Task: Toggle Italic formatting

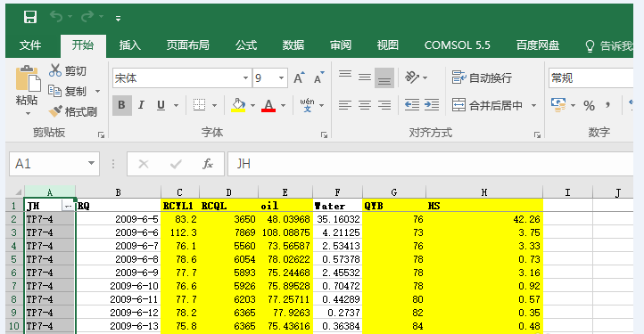Action: [141, 105]
